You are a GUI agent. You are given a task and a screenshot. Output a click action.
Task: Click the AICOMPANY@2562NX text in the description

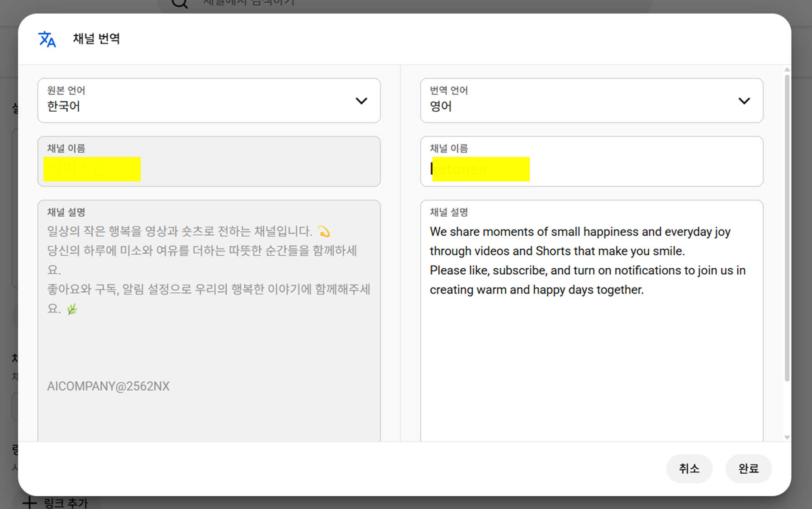coord(108,386)
